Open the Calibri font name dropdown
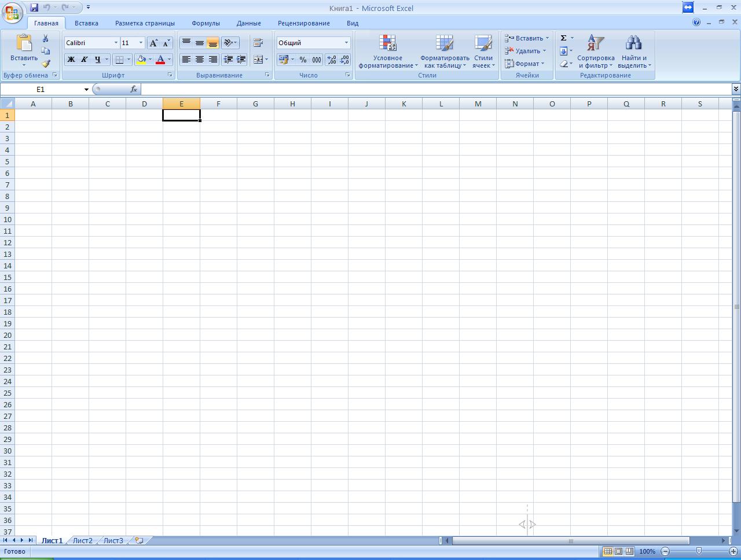 116,43
